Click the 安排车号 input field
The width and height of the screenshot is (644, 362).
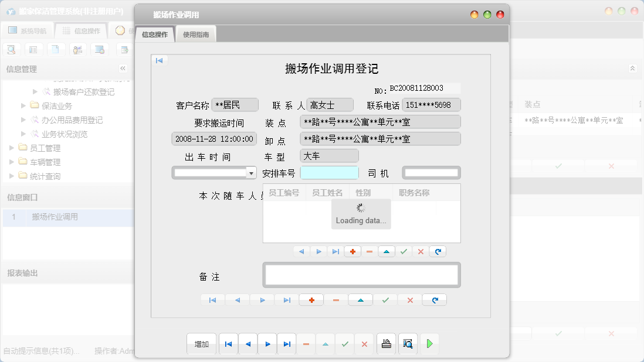tap(329, 172)
